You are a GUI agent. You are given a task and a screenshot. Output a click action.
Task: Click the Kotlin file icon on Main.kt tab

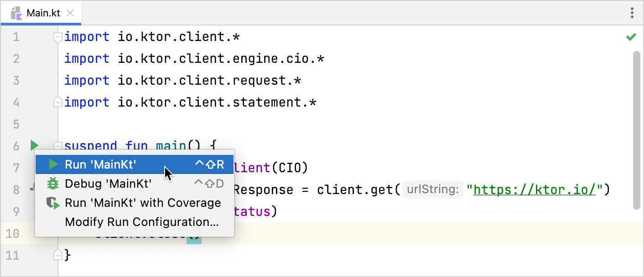point(17,13)
